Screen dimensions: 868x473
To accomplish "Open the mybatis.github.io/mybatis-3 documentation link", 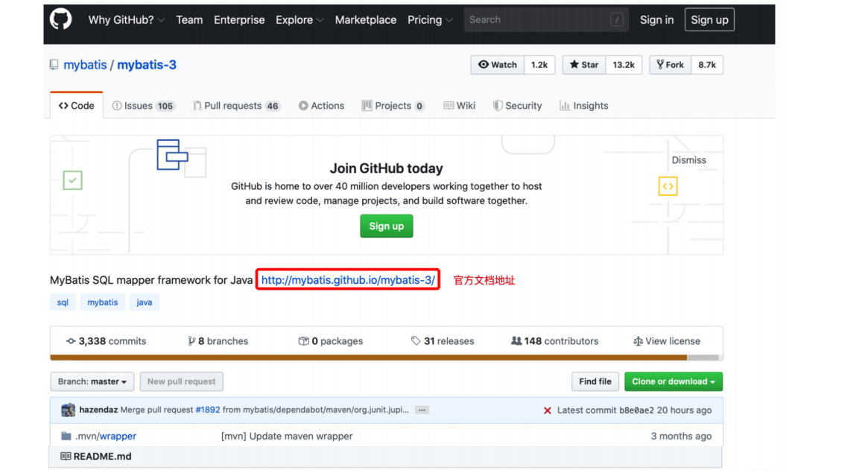I will click(348, 280).
